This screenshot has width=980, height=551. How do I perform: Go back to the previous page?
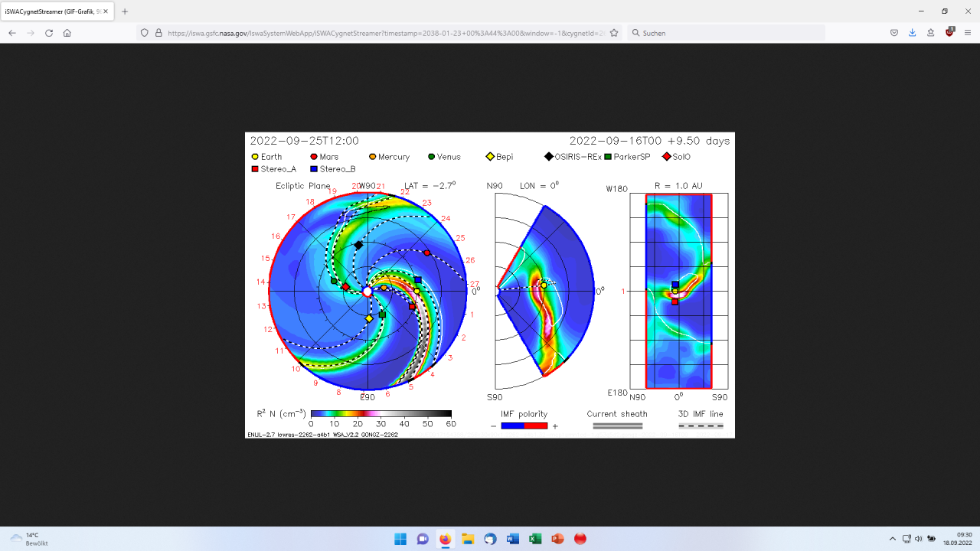[x=12, y=33]
